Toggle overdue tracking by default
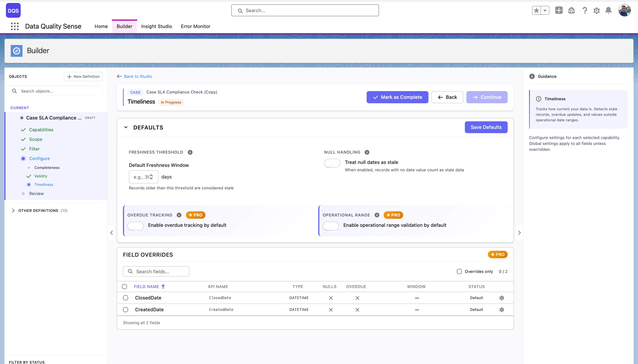Screen dimensions: 638x364 136,226
